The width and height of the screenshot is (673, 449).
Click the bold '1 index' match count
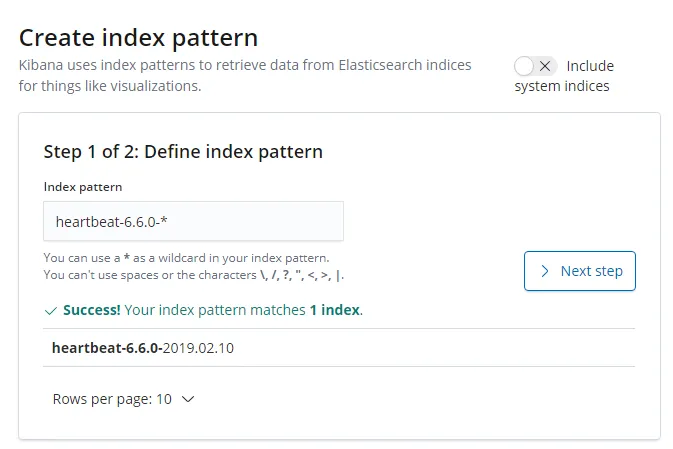click(x=334, y=310)
